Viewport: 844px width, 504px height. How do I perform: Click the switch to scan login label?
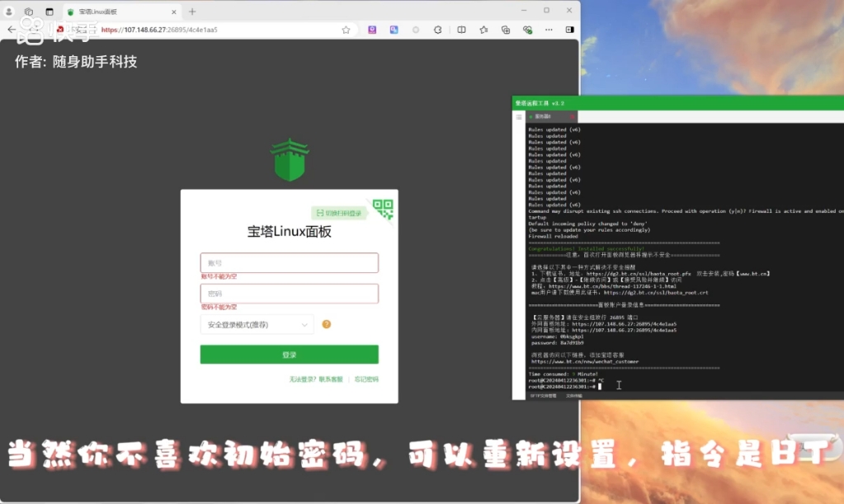point(338,213)
